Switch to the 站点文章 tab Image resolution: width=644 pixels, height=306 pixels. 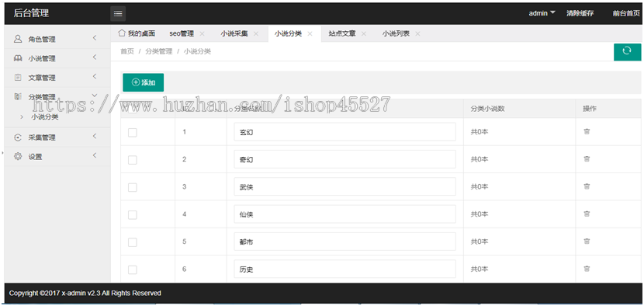(341, 33)
